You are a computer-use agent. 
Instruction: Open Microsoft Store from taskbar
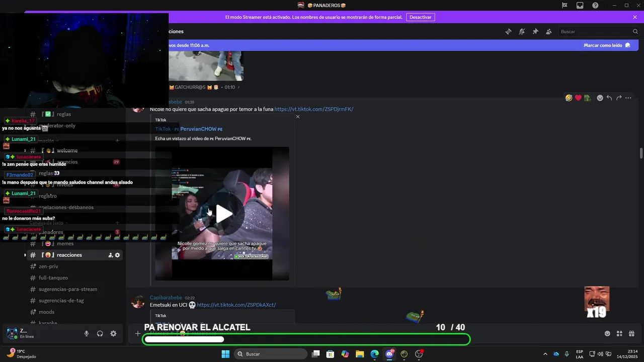[x=330, y=354]
